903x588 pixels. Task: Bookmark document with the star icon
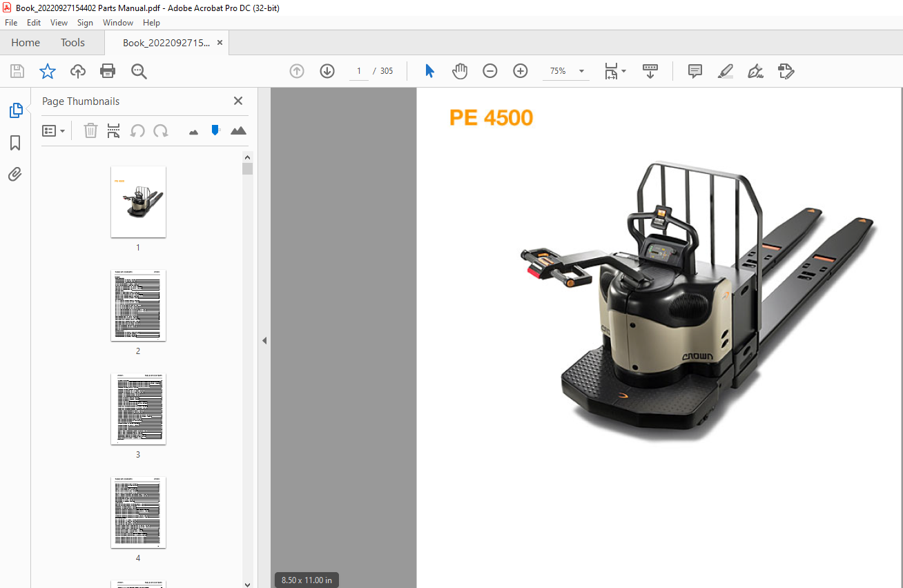(47, 71)
